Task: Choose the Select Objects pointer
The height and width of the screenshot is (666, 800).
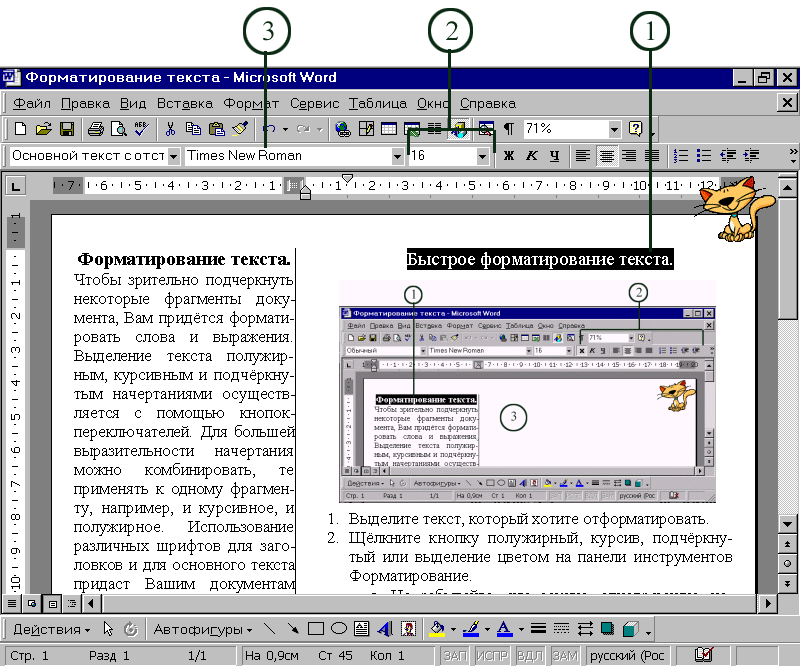Action: click(108, 629)
